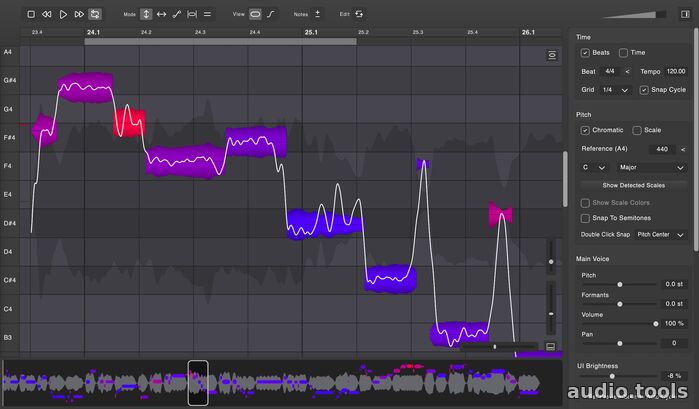Open the Pitch Center snap dropdown
The image size is (699, 409).
pos(661,234)
